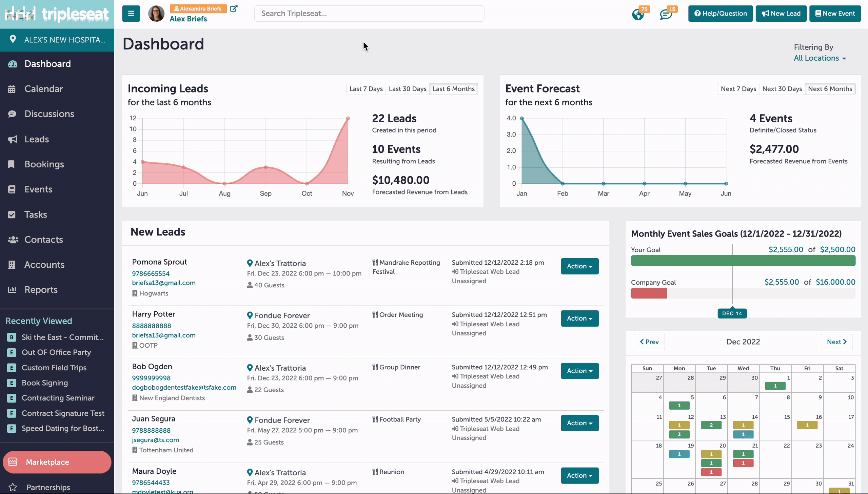Go to previous month with Prev button

649,342
